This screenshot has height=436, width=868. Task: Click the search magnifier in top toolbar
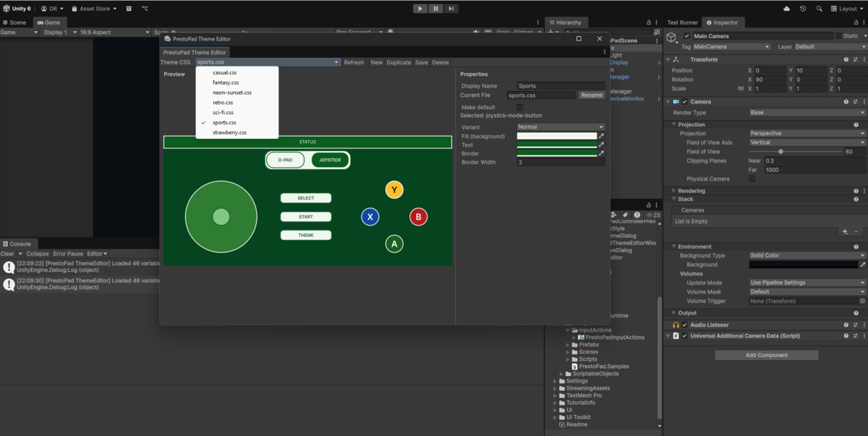tap(820, 9)
